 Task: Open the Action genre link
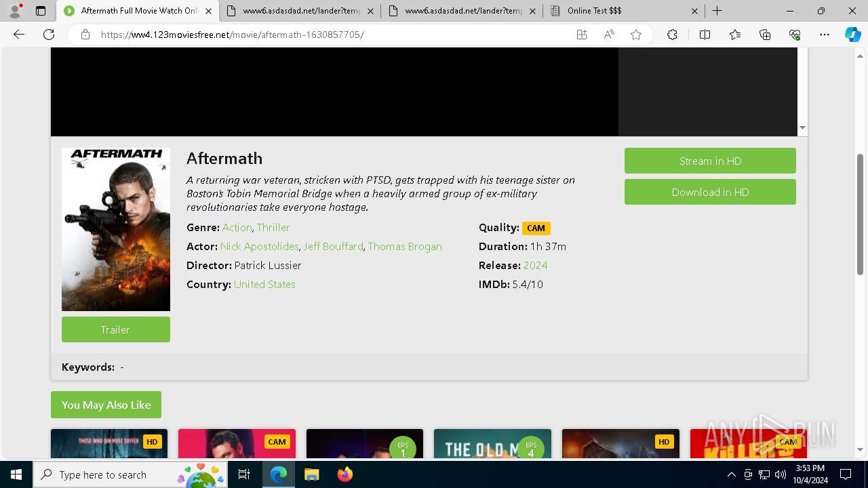click(237, 228)
